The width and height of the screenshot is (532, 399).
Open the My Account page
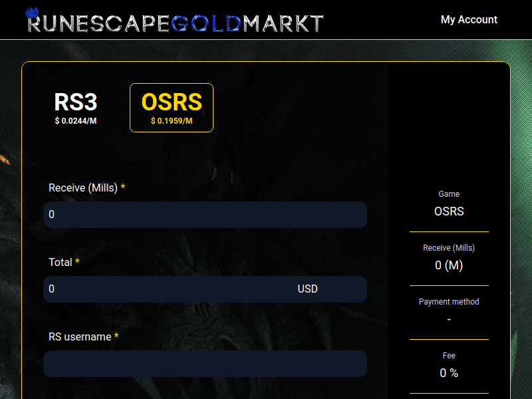[x=469, y=20]
